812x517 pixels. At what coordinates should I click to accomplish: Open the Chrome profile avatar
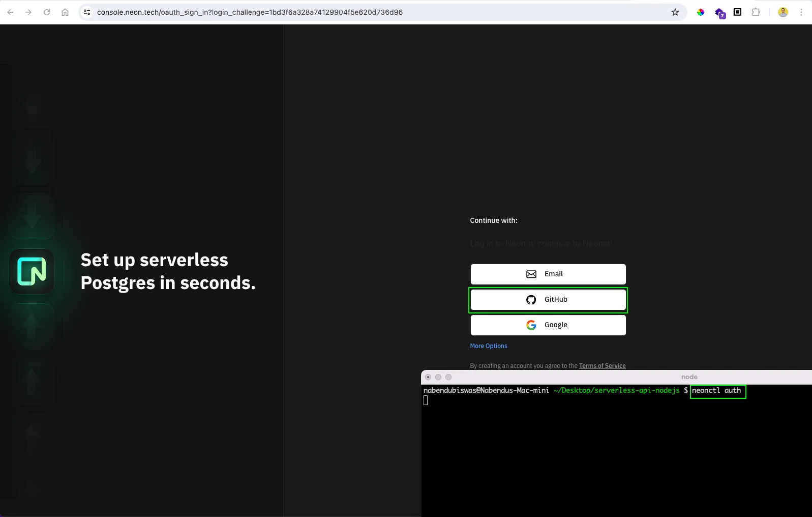tap(783, 12)
